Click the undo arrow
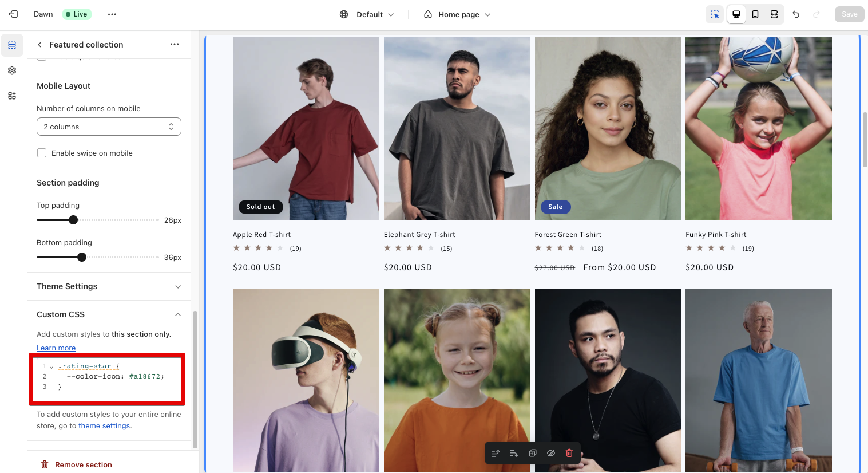The height and width of the screenshot is (473, 868). coord(796,14)
